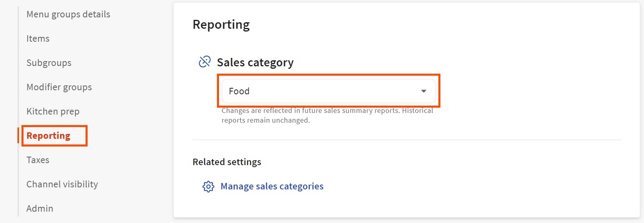Navigate to Subgroups section

(49, 63)
